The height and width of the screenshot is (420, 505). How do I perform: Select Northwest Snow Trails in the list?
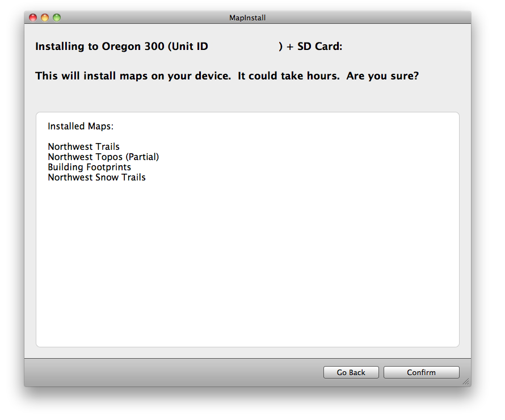coord(96,177)
